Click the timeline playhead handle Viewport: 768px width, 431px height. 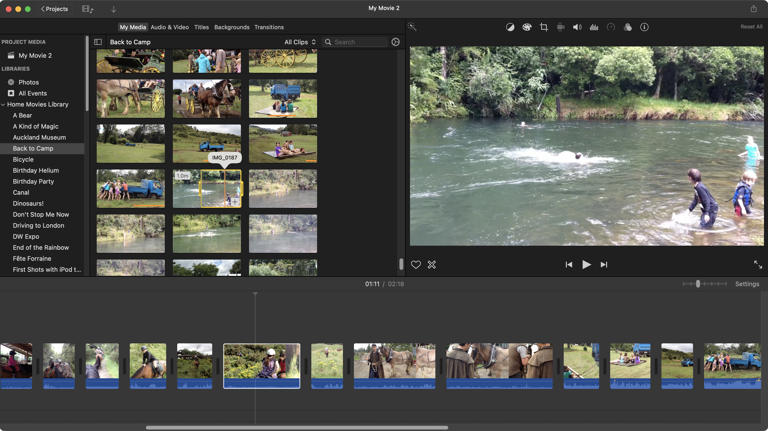255,294
